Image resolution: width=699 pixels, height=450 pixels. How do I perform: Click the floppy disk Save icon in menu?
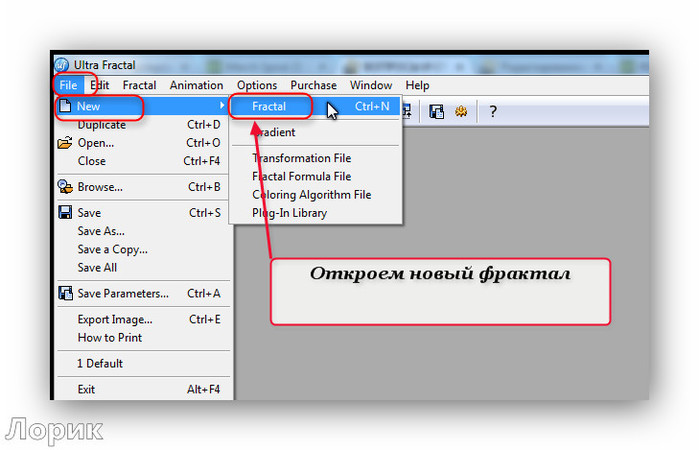pos(65,213)
